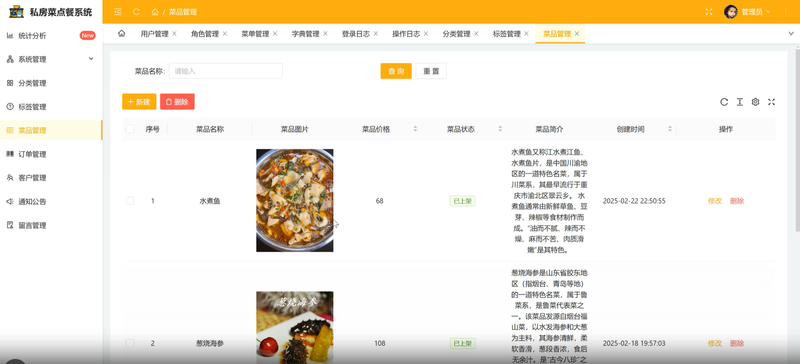Close the 登录日志 tab
Screen dimensions: 800x364
coord(376,34)
